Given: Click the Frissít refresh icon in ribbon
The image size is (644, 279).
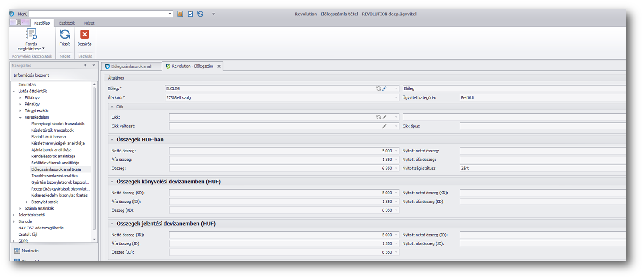Looking at the screenshot, I should click(x=65, y=35).
